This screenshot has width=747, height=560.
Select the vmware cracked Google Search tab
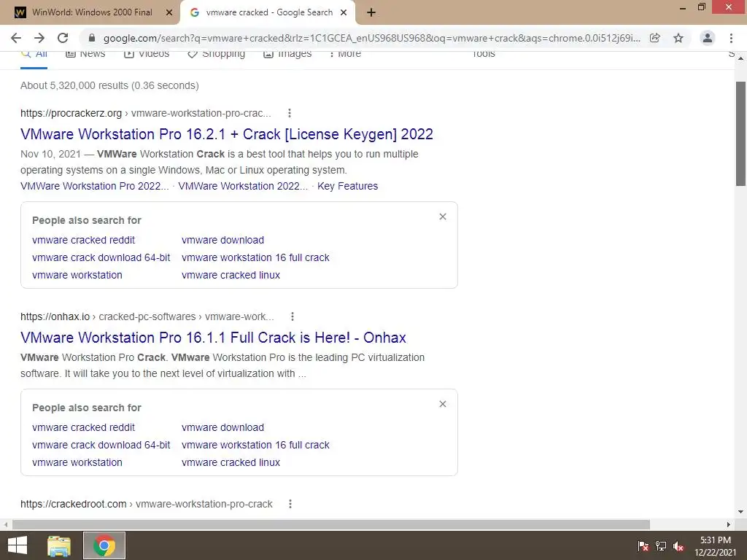pyautogui.click(x=268, y=12)
